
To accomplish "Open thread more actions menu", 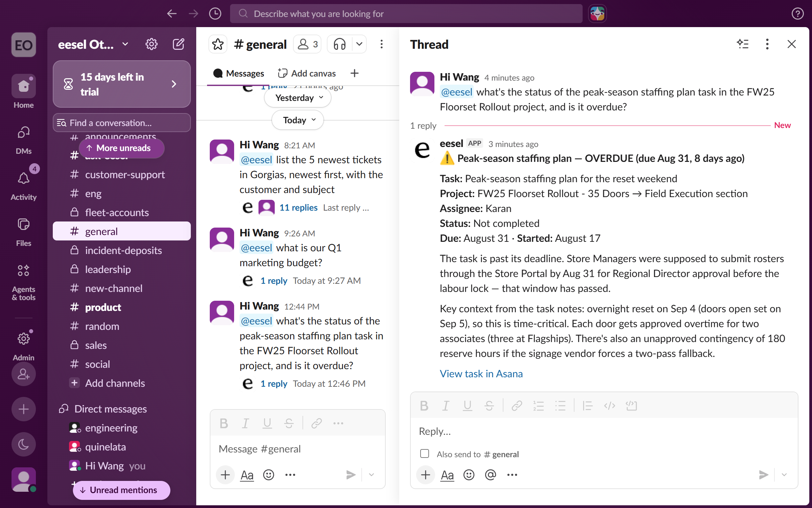I will pyautogui.click(x=767, y=44).
